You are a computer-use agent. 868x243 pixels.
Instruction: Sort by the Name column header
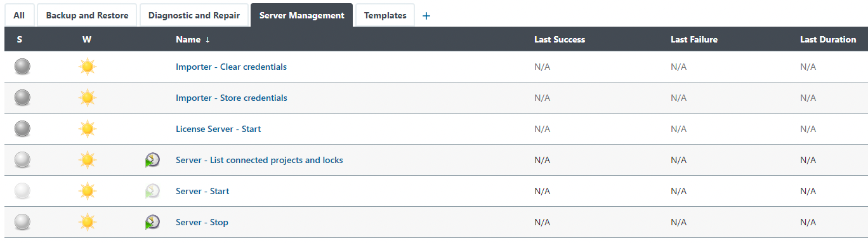tap(188, 39)
